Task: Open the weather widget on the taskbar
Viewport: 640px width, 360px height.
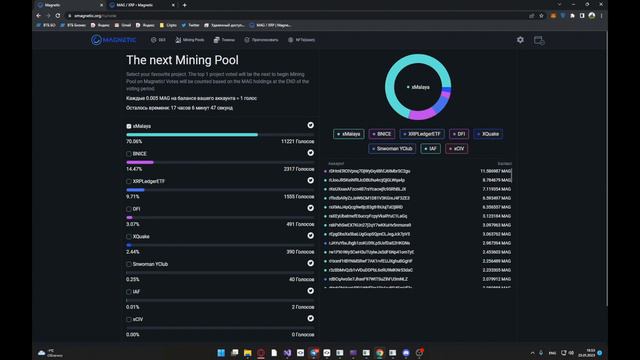Action: coord(50,353)
